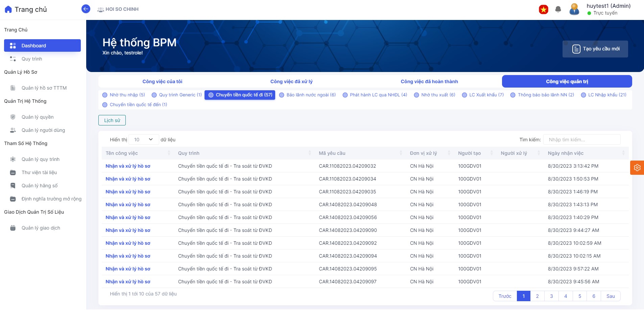Switch language via the Vietnam flag icon

[544, 9]
